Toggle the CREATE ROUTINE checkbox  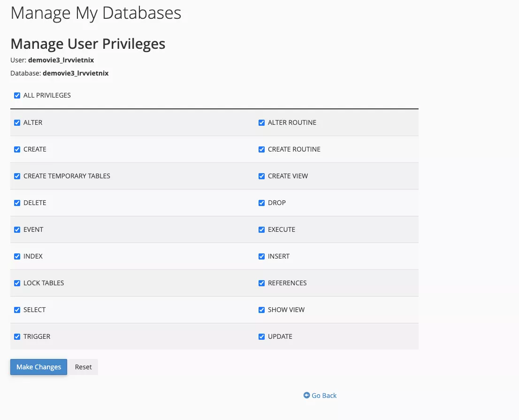(262, 149)
